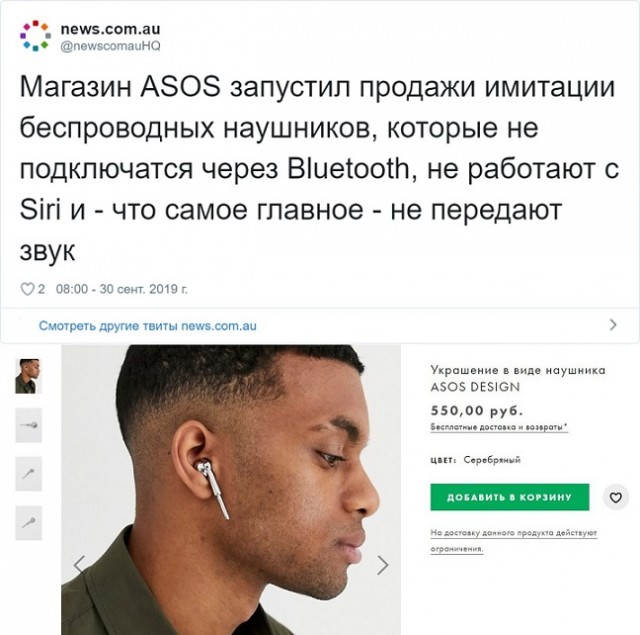Screen dimensions: 640x635
Task: Select the first thumbnail of model profile
Action: tap(29, 376)
